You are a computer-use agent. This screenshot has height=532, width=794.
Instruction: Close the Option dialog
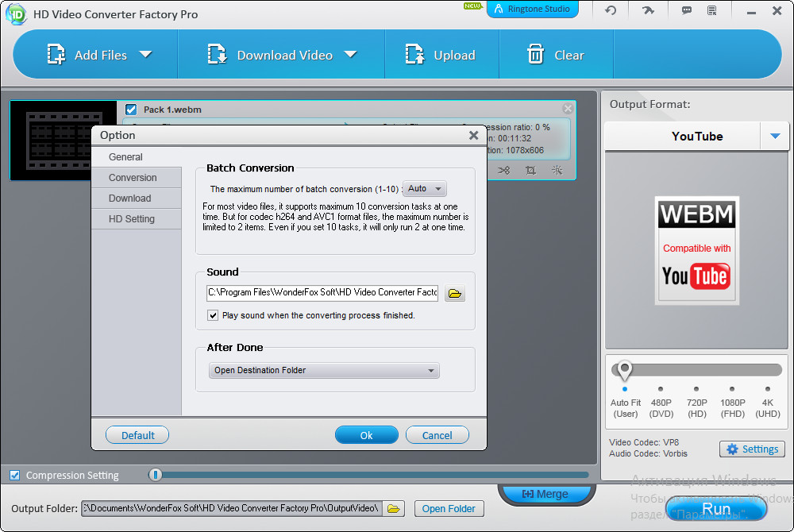[473, 135]
